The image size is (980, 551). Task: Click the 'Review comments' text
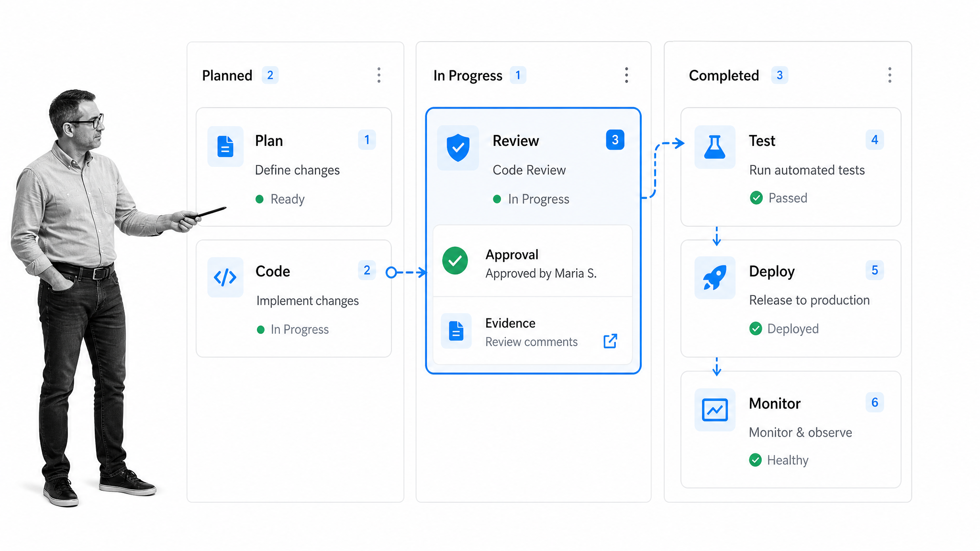point(531,342)
